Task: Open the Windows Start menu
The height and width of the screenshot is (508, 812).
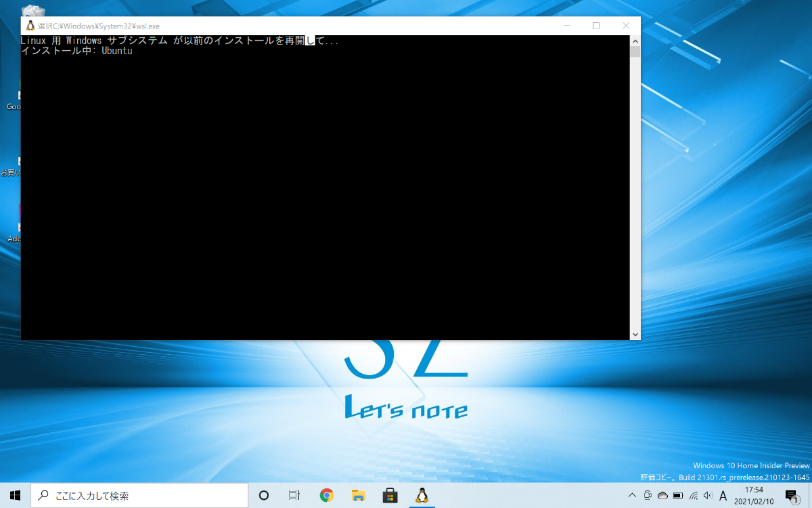Action: pos(16,495)
